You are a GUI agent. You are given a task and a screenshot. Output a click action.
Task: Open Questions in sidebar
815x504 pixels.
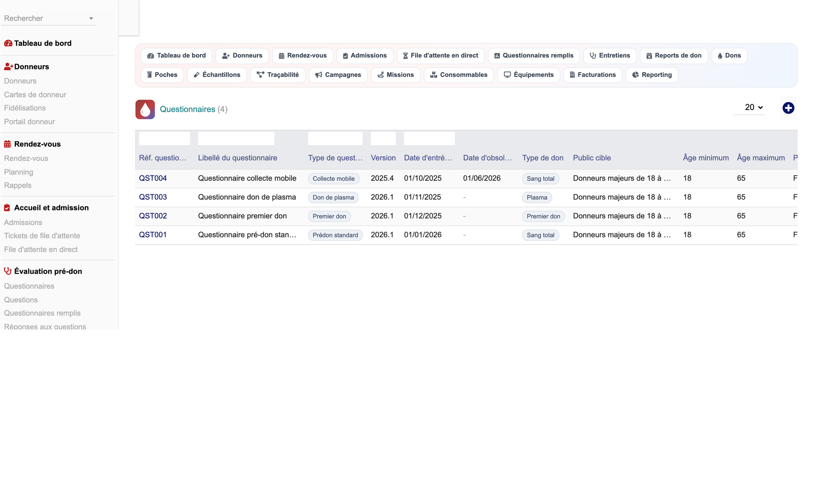[x=21, y=300]
